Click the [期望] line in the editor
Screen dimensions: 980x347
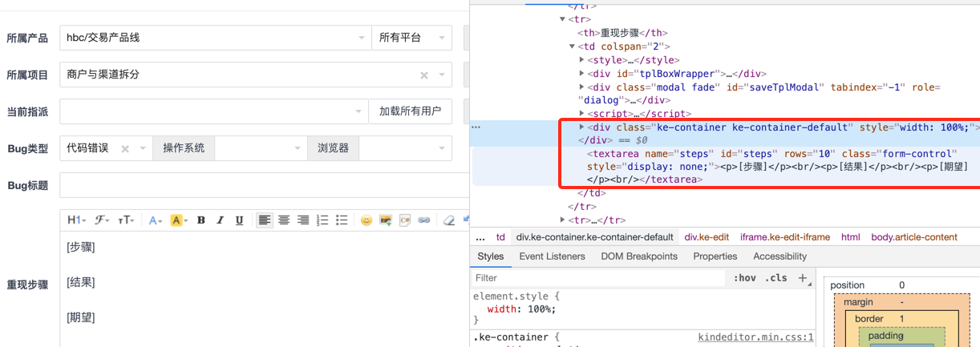(81, 317)
